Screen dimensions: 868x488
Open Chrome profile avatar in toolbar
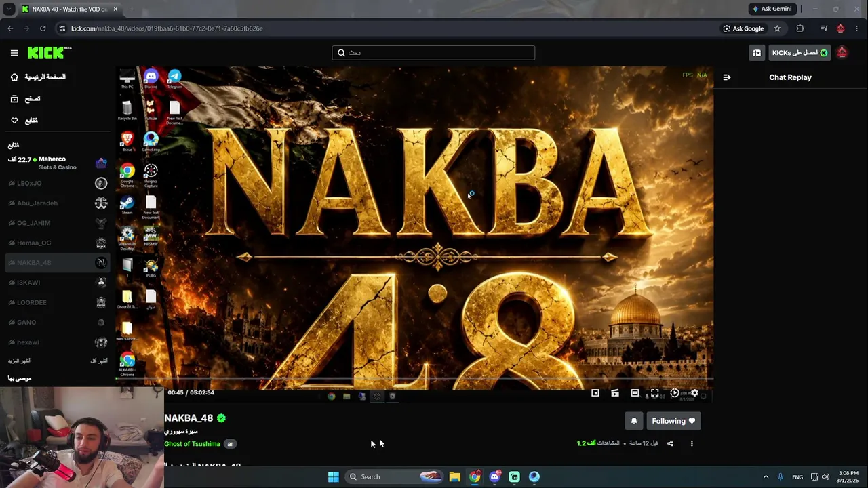[x=841, y=28]
